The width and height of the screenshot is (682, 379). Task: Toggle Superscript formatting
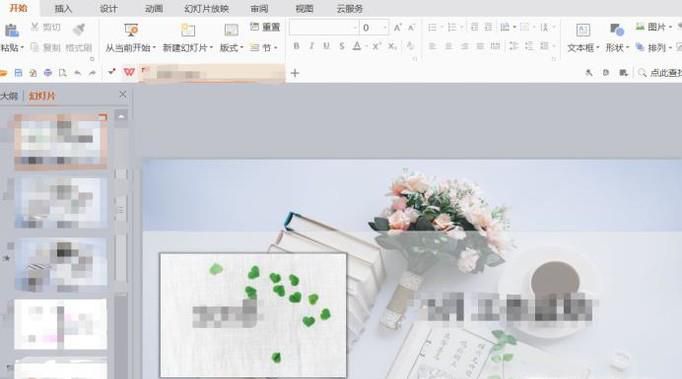(377, 46)
